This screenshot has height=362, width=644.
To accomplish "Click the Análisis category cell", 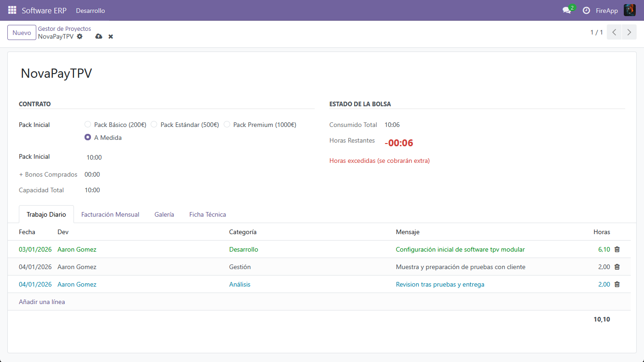I will [240, 284].
